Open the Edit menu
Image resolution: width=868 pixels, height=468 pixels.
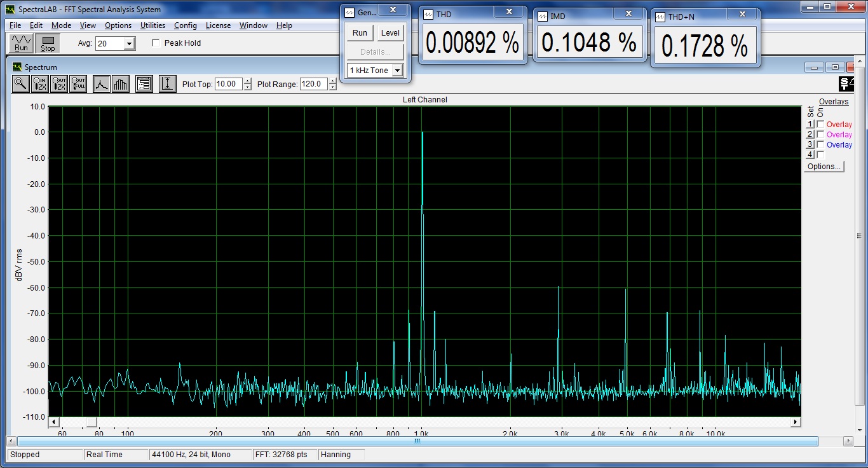36,25
